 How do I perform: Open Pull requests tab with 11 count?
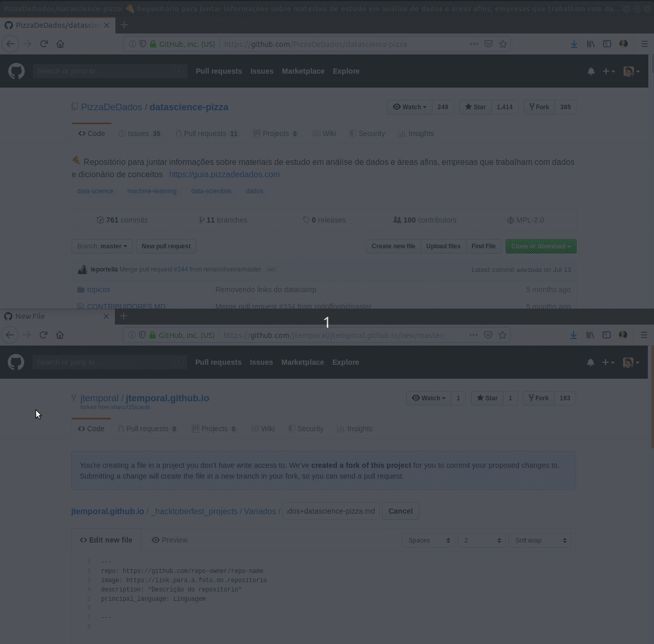tap(207, 133)
